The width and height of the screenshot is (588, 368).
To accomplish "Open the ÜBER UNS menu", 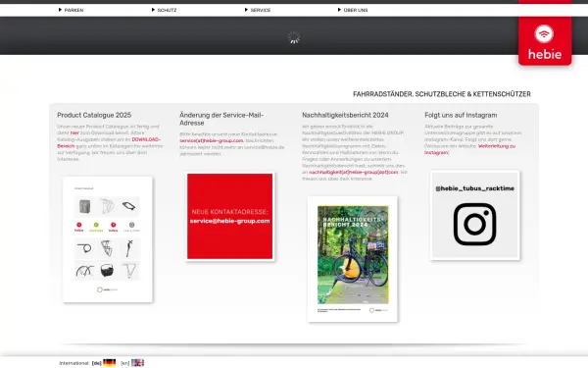I will click(x=356, y=10).
